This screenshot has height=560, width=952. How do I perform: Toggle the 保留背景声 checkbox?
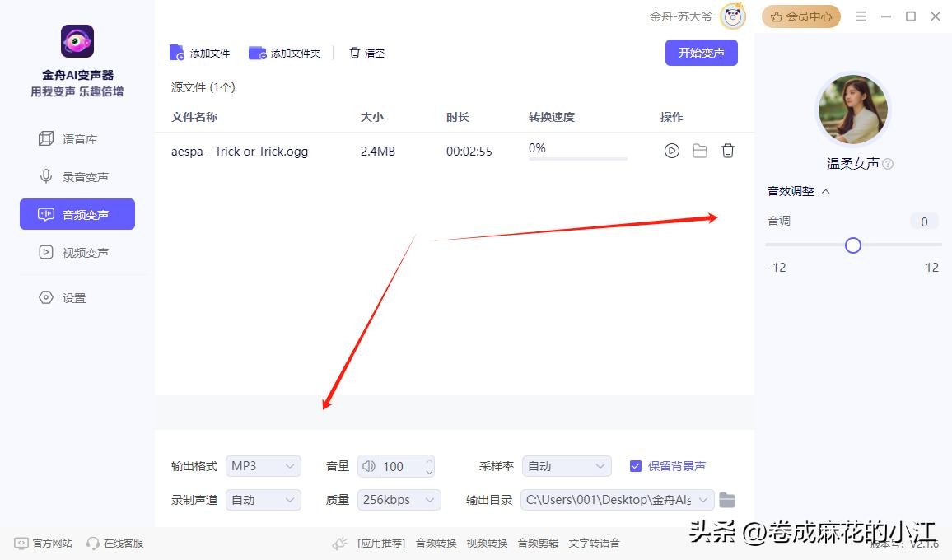636,466
